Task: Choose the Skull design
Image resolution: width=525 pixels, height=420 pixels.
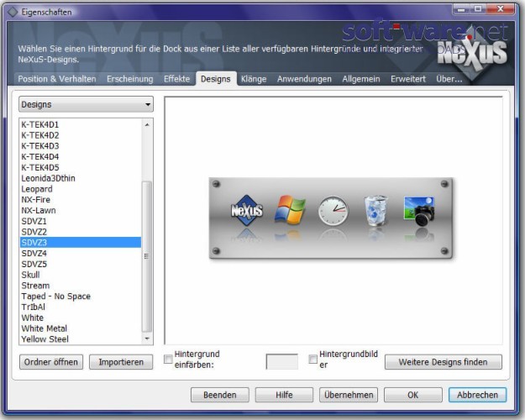Action: [x=81, y=275]
